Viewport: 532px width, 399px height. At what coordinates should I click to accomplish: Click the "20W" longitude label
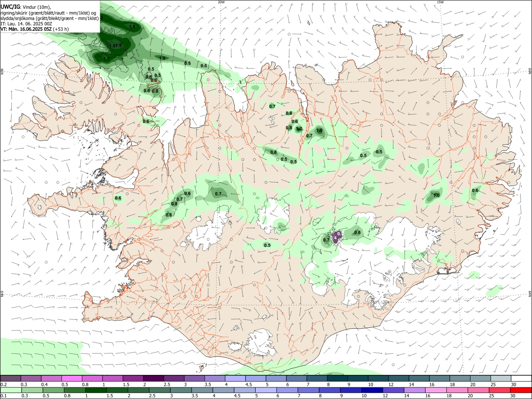tap(221, 2)
